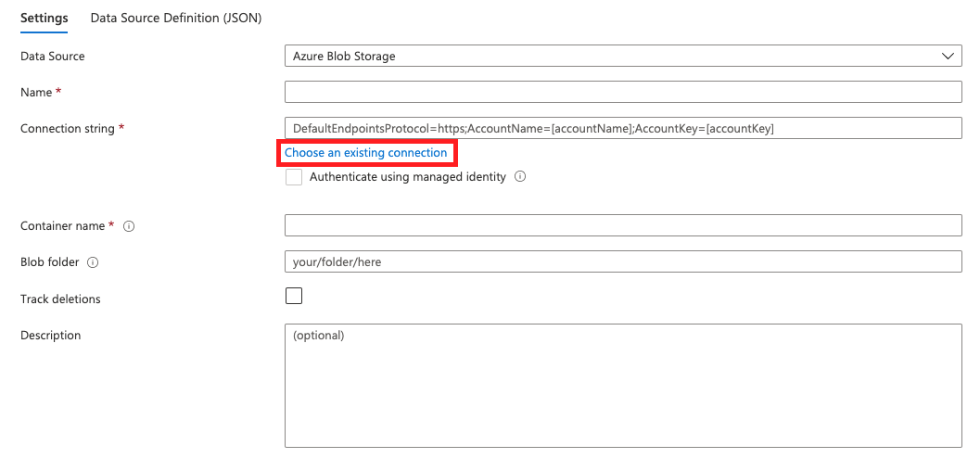This screenshot has height=458, width=980.
Task: Click the Connection string field label
Action: (67, 129)
